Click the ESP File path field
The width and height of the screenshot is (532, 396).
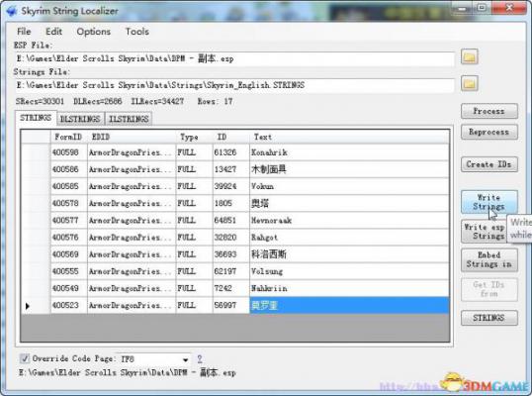234,58
